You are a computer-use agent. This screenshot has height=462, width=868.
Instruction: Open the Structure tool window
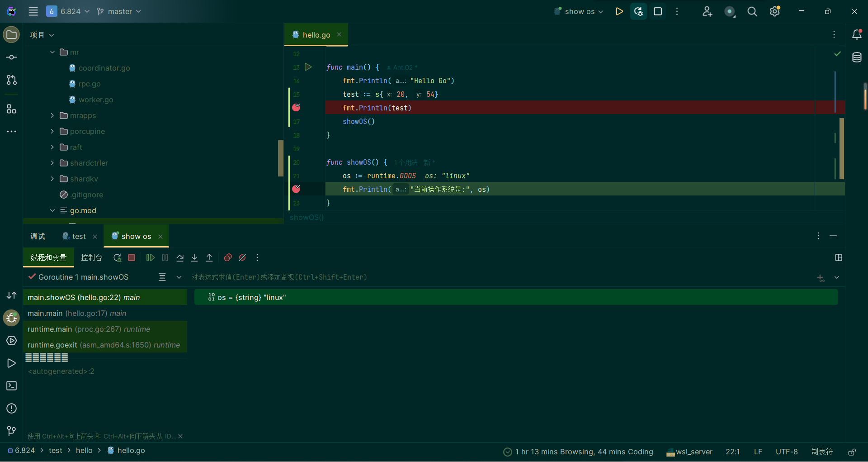point(11,109)
